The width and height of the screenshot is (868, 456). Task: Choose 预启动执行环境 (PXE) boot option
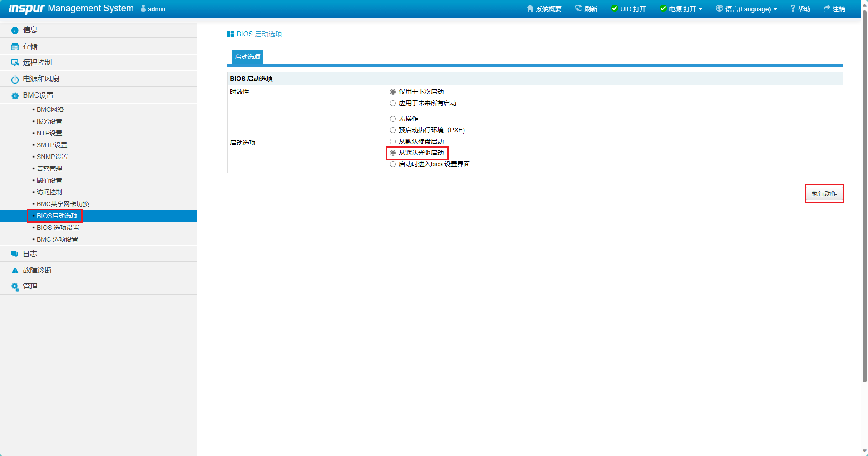tap(393, 130)
